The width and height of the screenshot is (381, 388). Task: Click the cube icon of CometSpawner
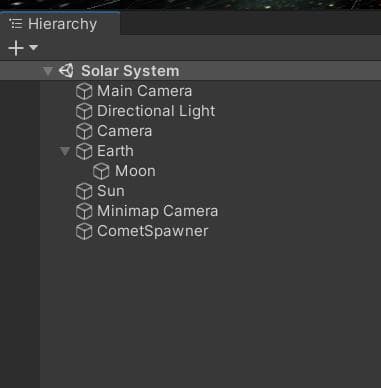tap(84, 231)
